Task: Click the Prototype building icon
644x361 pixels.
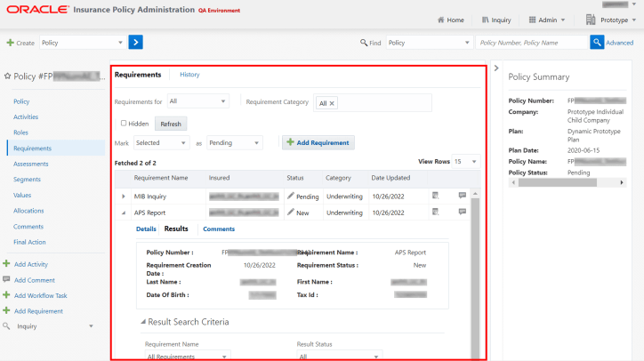Action: [x=591, y=20]
